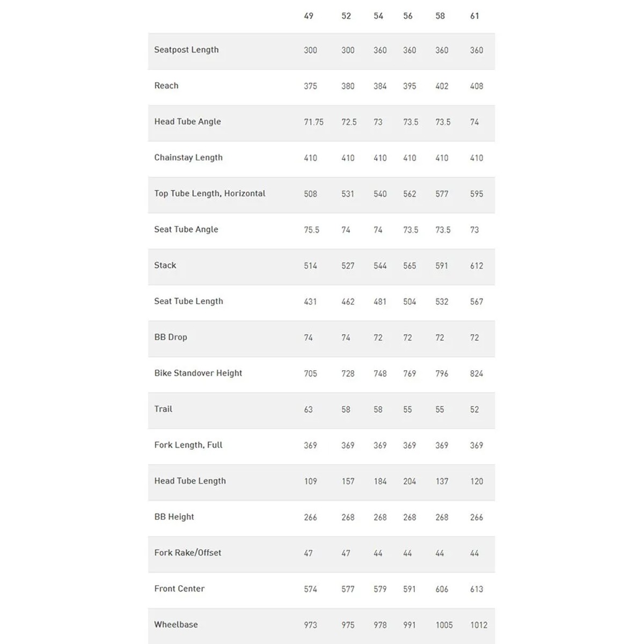Image resolution: width=644 pixels, height=644 pixels.
Task: Select the Reach row label
Action: pos(166,86)
